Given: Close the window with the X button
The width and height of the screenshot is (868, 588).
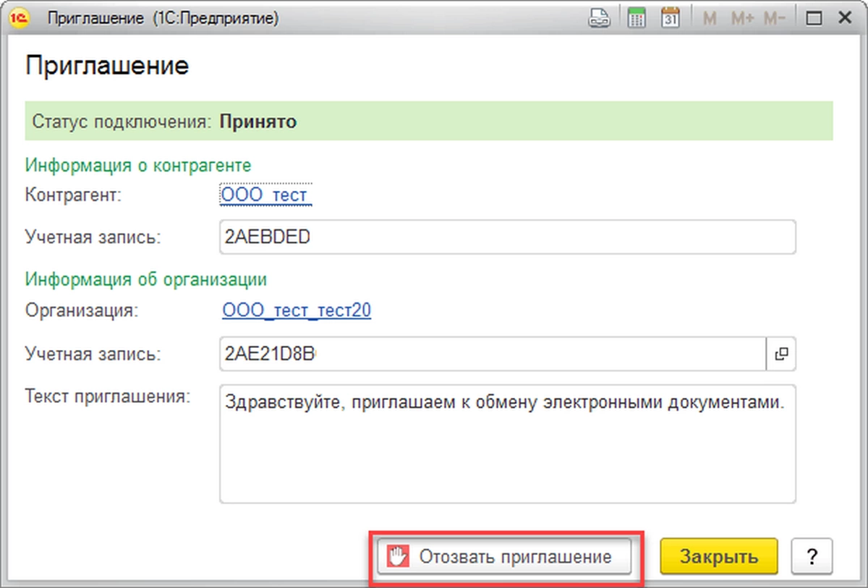Looking at the screenshot, I should point(845,19).
